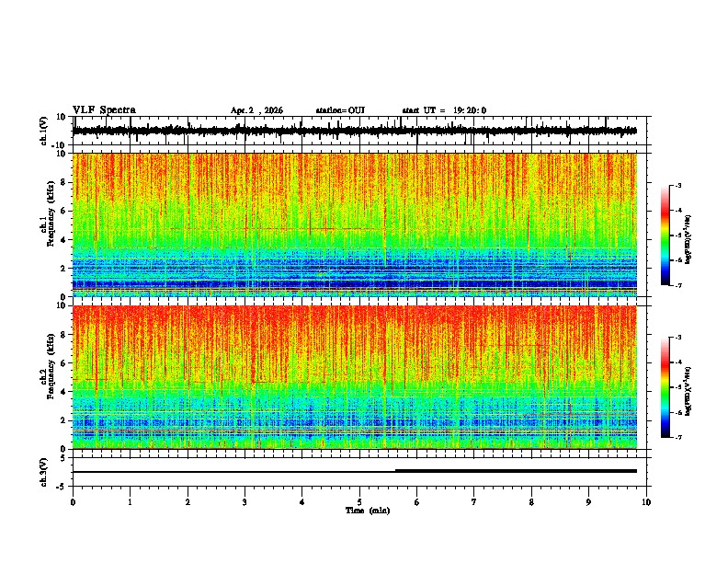
Task: Click the "ch.3(V)" axis label
Action: pos(44,473)
